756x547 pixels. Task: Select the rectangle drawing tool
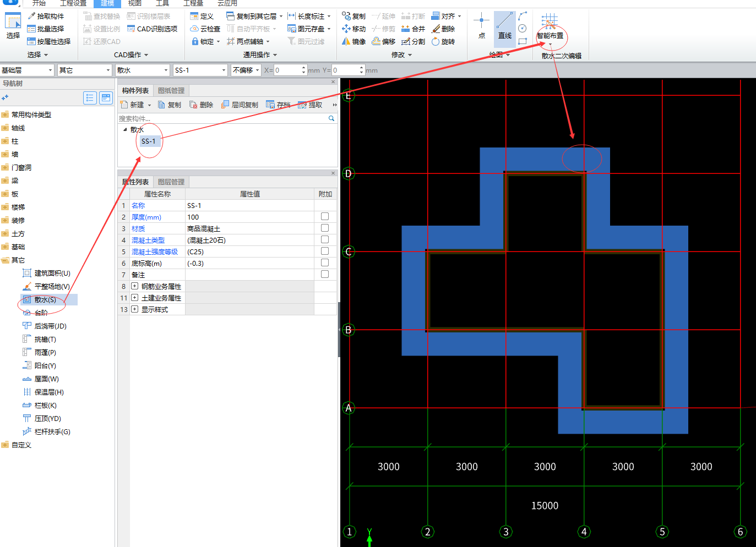coord(523,41)
